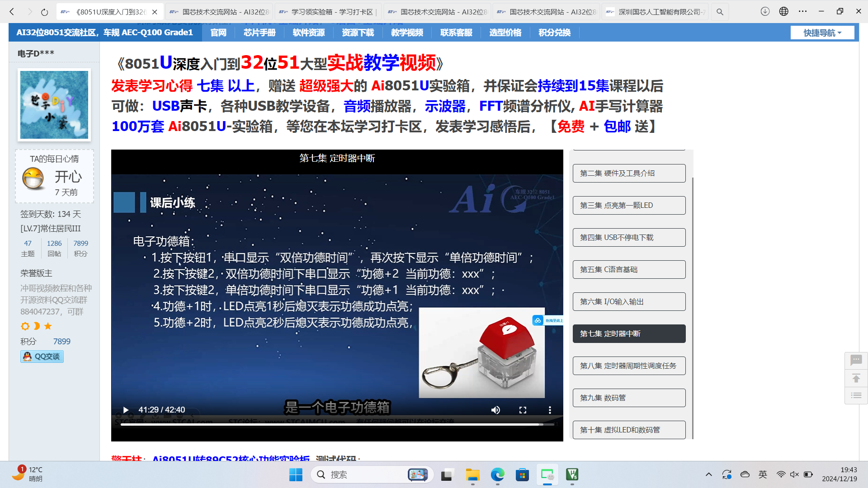Open video more-options three-dot menu
This screenshot has height=488, width=868.
(x=550, y=410)
